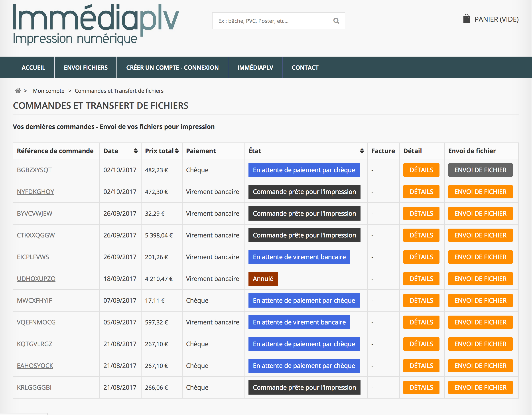Open the ENVOI FICHIERS menu item
Screen dimensions: 532x415
(86, 67)
